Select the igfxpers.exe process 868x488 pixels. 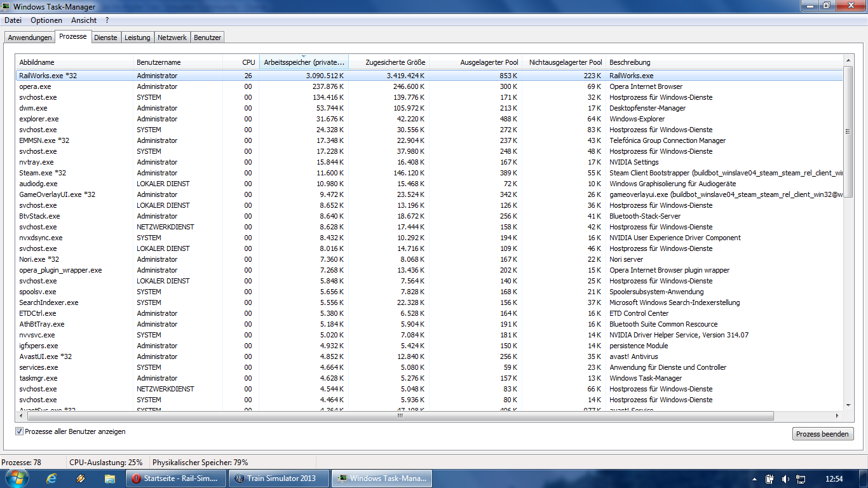point(430,346)
